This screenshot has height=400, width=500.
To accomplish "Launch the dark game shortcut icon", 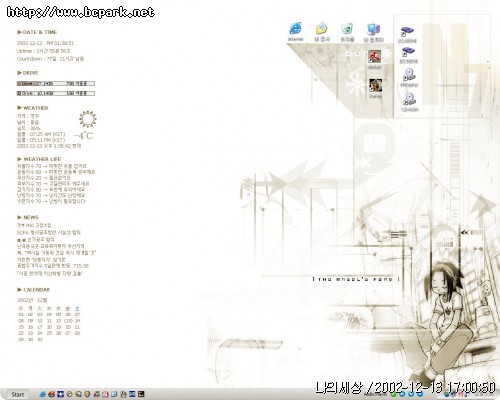I will tap(376, 85).
